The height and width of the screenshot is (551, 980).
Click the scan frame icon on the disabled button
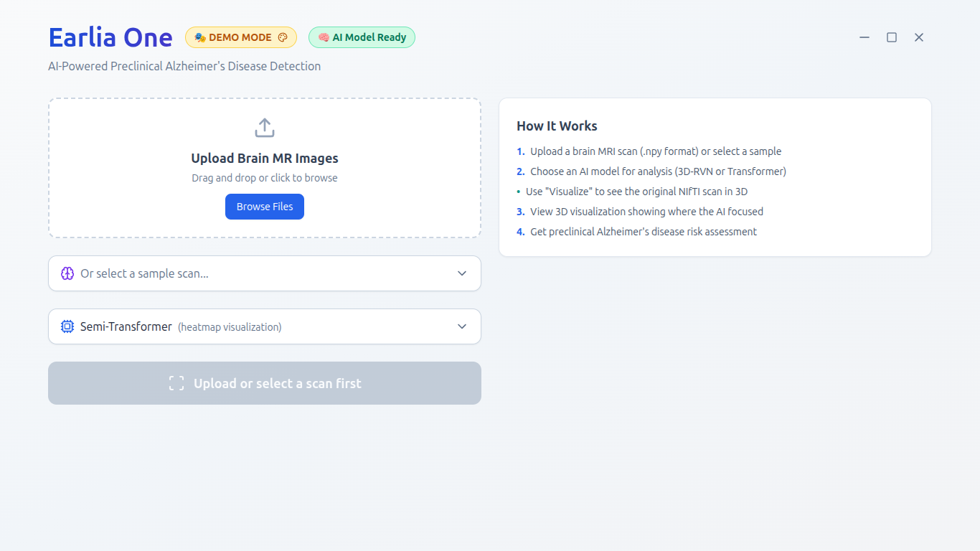tap(176, 383)
